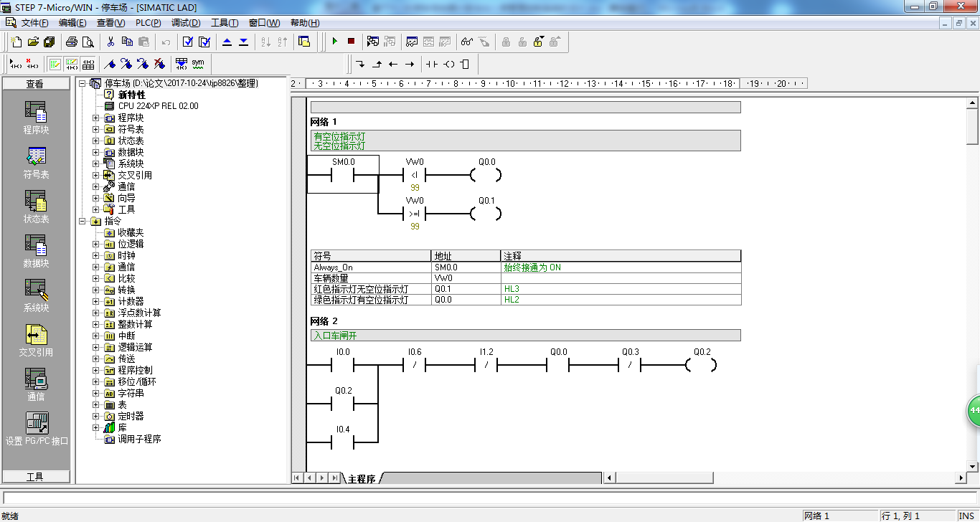Click the editor's vertical scrollbar thumb
This screenshot has width=980, height=522.
coord(973,128)
